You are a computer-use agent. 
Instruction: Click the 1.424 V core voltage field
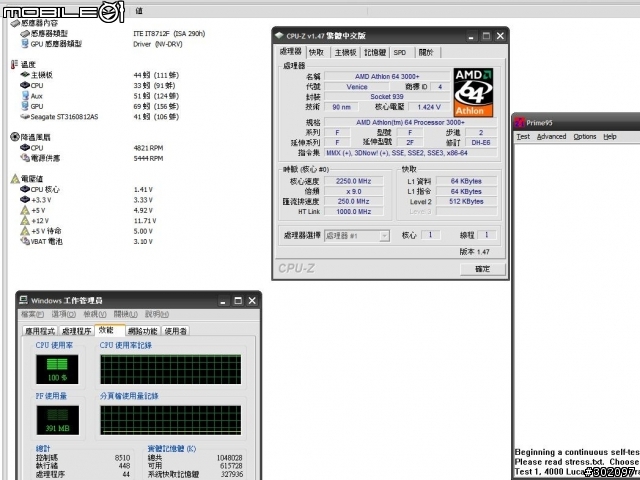click(429, 107)
